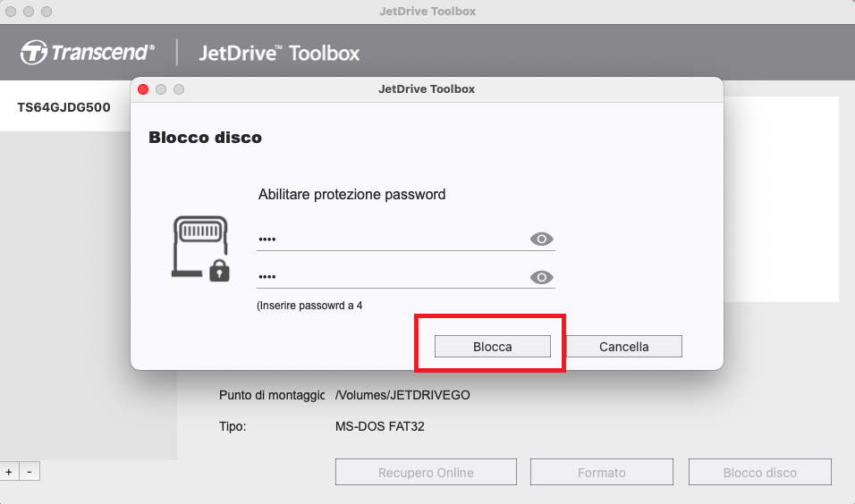Viewport: 855px width, 504px height.
Task: Select TS64GJDG500 in the device list
Action: point(63,107)
